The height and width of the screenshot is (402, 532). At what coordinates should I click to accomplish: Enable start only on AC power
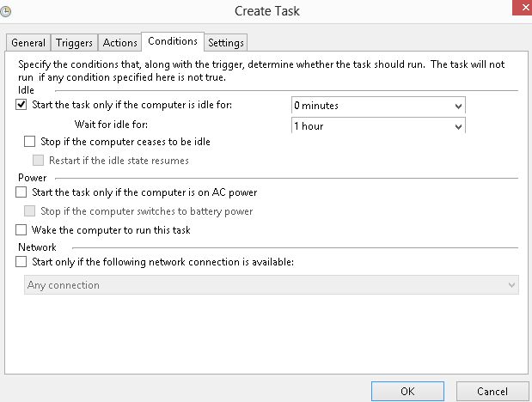[x=21, y=192]
